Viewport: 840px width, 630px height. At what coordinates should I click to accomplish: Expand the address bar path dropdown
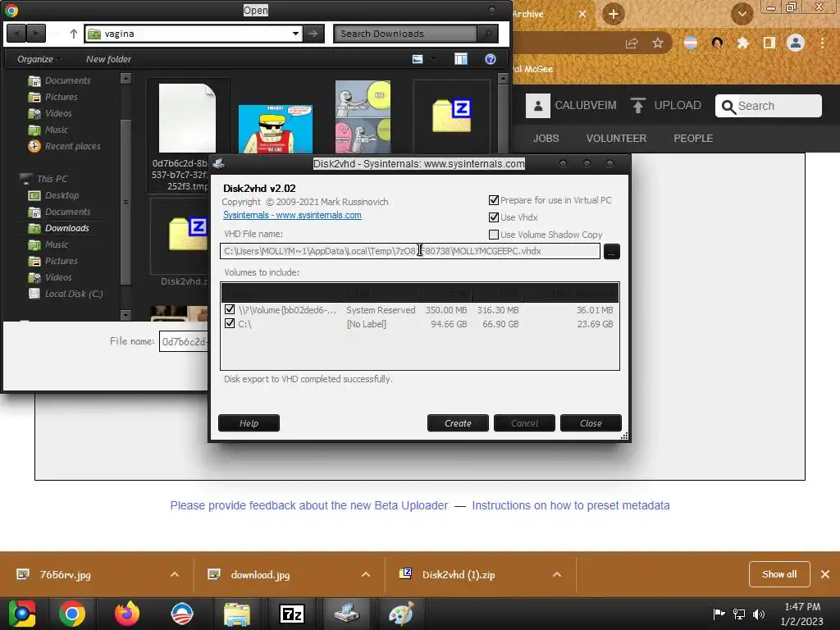tap(295, 34)
